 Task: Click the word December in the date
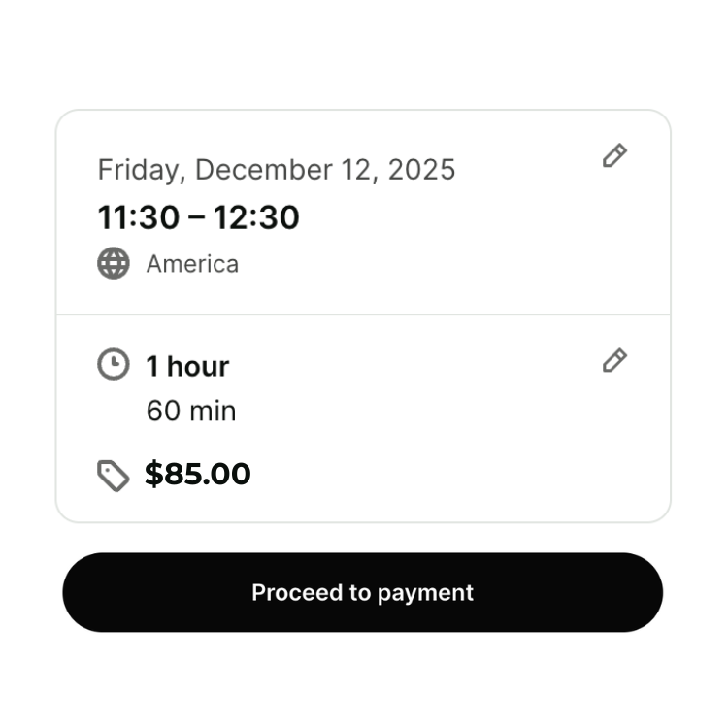262,170
